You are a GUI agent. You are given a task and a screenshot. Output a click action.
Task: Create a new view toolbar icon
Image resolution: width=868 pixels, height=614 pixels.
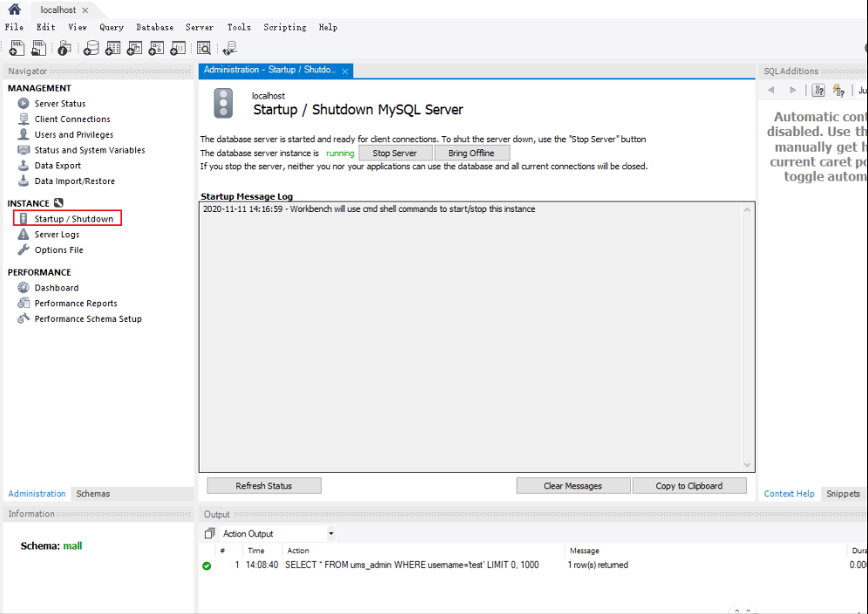coord(134,48)
